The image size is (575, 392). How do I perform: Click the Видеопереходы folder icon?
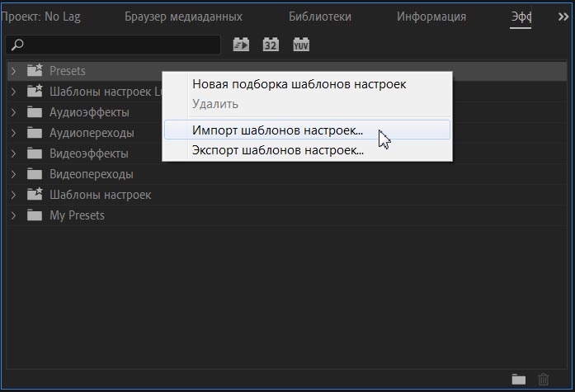coord(35,174)
